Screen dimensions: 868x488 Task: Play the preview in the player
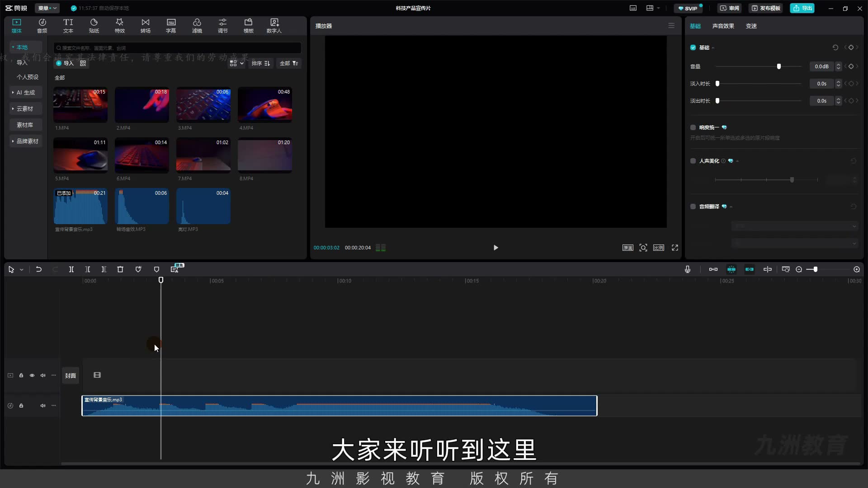(x=496, y=248)
